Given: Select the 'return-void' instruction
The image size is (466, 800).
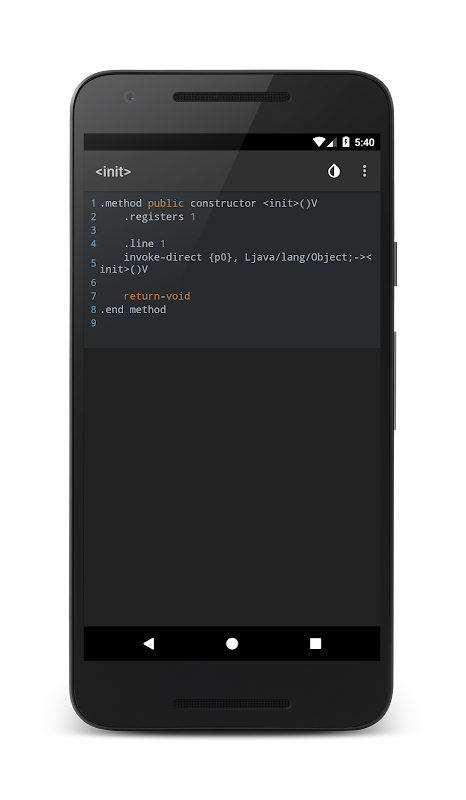Looking at the screenshot, I should [157, 296].
